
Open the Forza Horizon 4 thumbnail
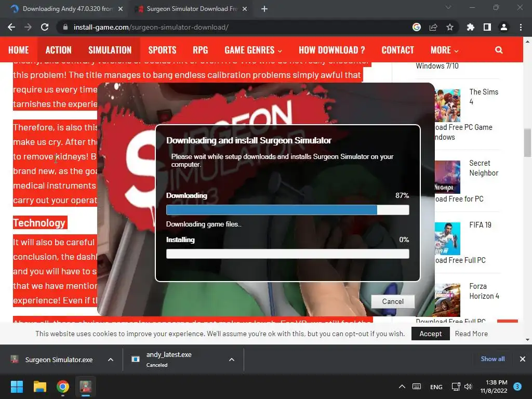click(447, 300)
